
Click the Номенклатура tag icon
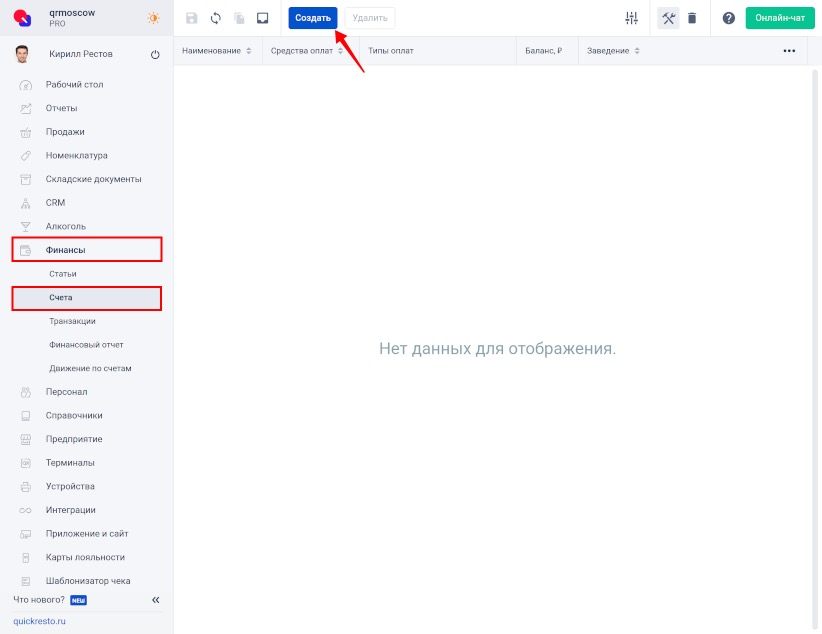pyautogui.click(x=25, y=156)
